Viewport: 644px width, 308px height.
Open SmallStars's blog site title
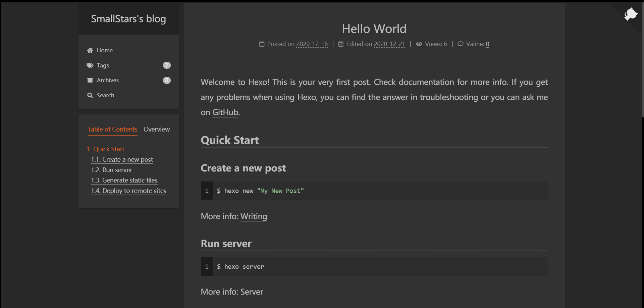(128, 19)
